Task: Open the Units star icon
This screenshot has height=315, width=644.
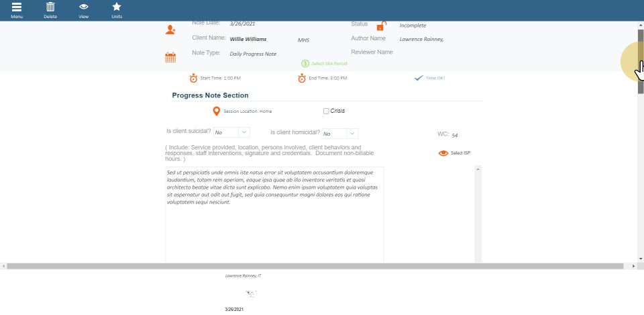Action: point(117,7)
